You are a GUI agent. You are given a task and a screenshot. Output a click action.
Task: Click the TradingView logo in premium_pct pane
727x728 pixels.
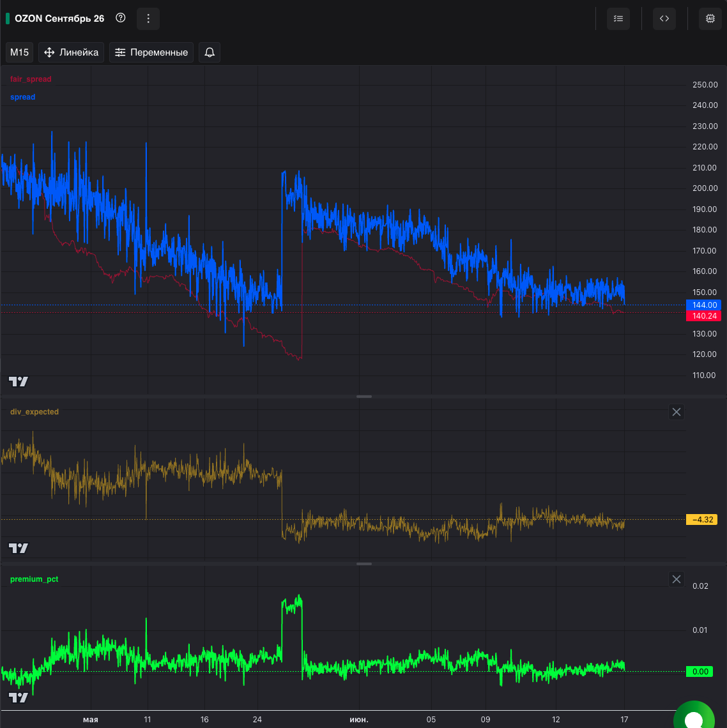click(19, 697)
